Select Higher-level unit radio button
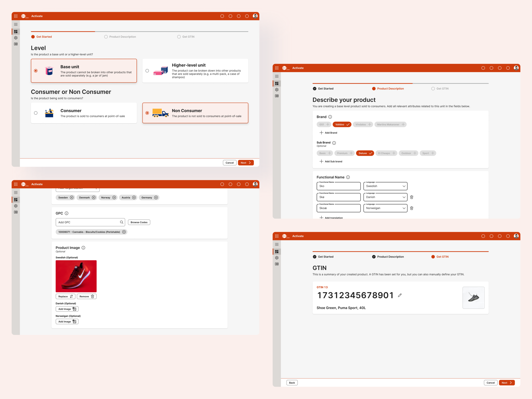532x399 pixels. 147,71
